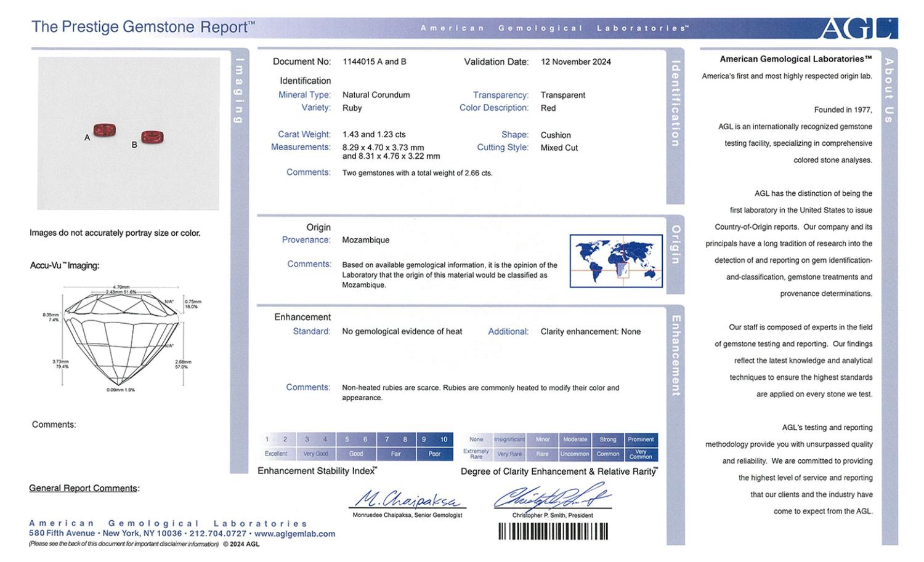Click the Excellent stability index cell
Viewport: 924px width, 562px height.
[x=276, y=454]
